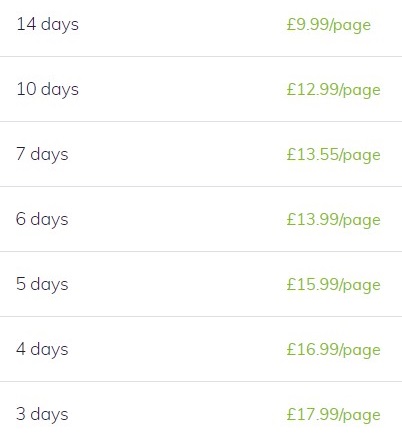The height and width of the screenshot is (441, 402).
Task: Select the 6 days deadline label
Action: 42,220
